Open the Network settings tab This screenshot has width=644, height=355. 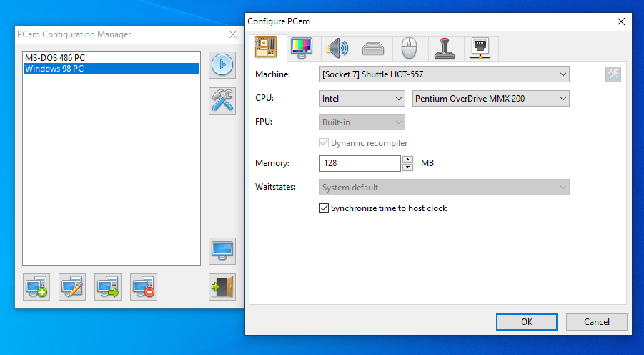point(480,48)
